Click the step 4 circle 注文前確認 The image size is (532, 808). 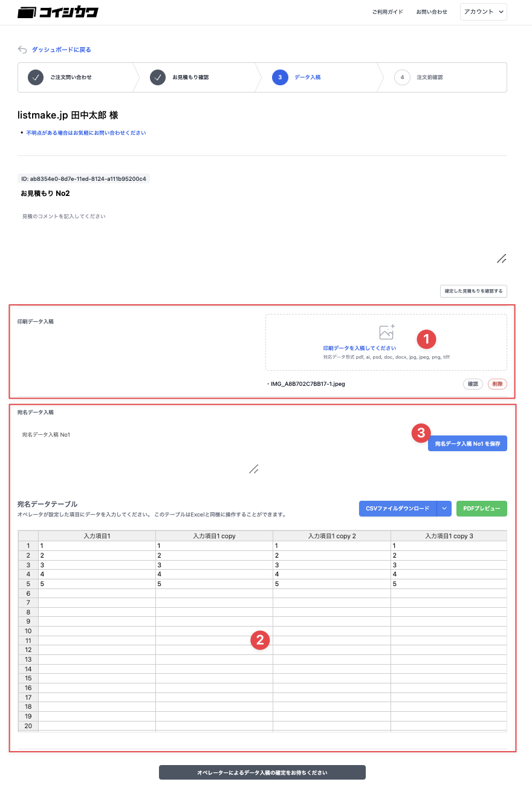pyautogui.click(x=402, y=77)
